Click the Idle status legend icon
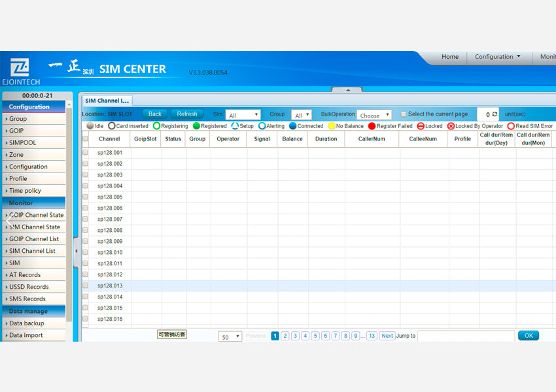 point(90,125)
